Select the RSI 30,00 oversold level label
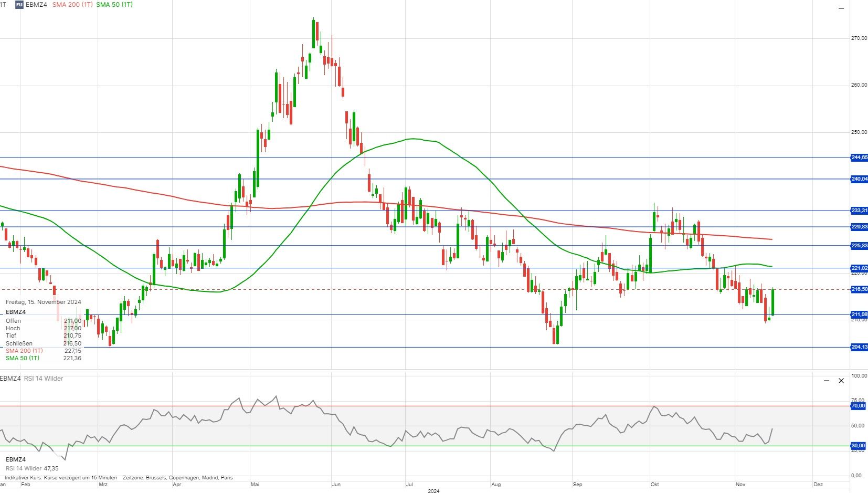 pyautogui.click(x=858, y=446)
